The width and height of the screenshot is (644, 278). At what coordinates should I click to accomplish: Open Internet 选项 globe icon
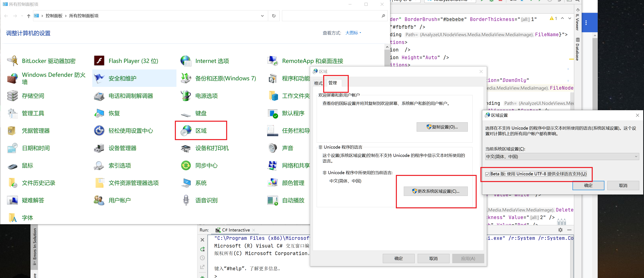pos(186,61)
